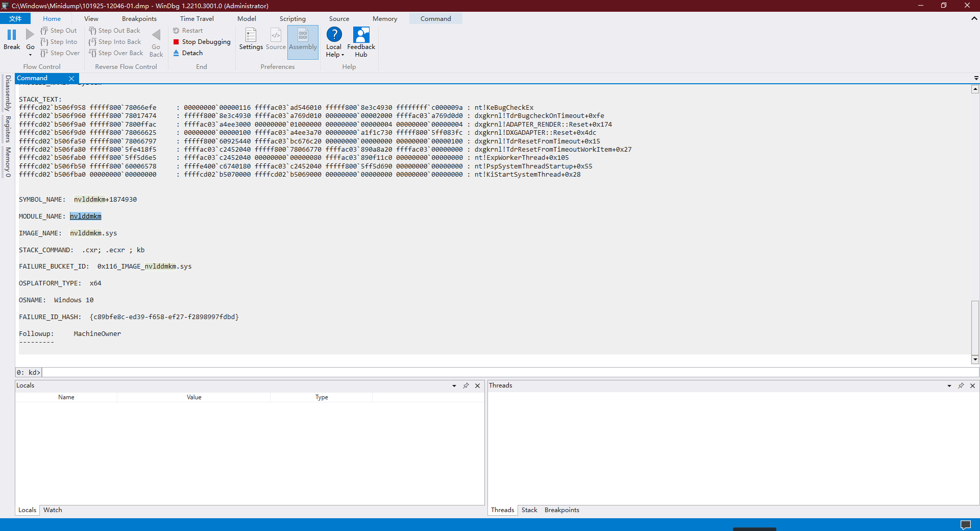The height and width of the screenshot is (531, 980).
Task: Click the Go Back arrow icon
Action: [156, 35]
